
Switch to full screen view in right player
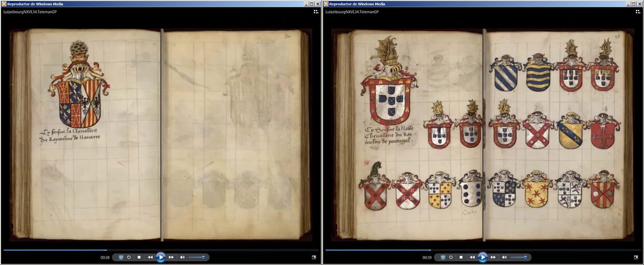point(636,257)
